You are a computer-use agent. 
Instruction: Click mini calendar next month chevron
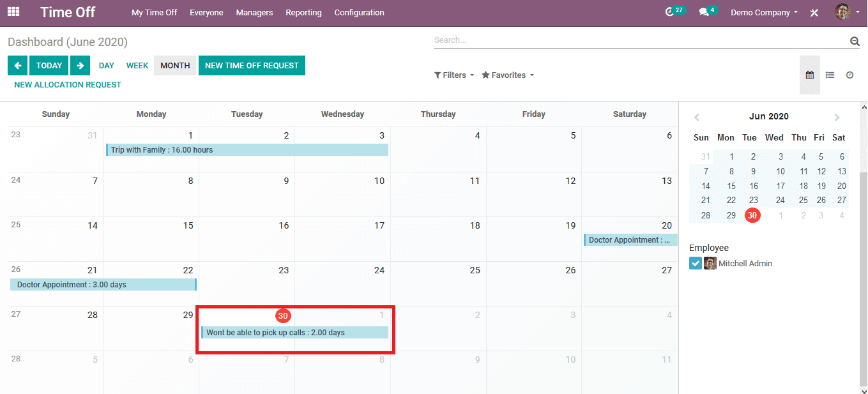pyautogui.click(x=837, y=117)
